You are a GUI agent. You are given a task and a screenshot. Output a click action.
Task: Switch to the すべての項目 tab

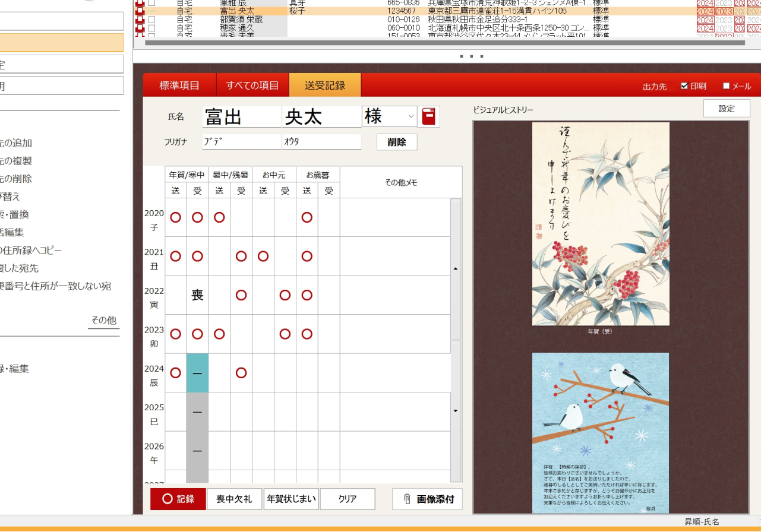tap(252, 84)
